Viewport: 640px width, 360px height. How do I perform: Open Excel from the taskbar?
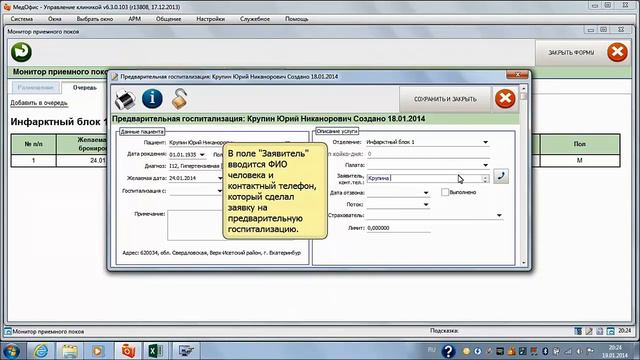tap(156, 351)
